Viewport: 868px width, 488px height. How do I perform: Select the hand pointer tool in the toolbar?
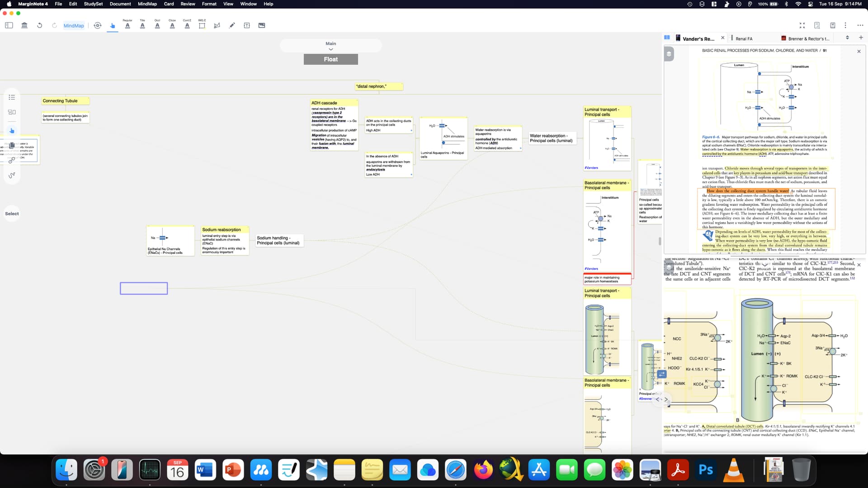tap(113, 26)
